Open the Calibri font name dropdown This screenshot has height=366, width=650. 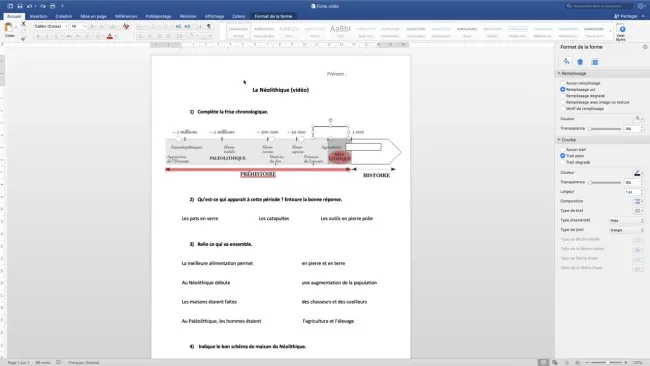(x=51, y=26)
